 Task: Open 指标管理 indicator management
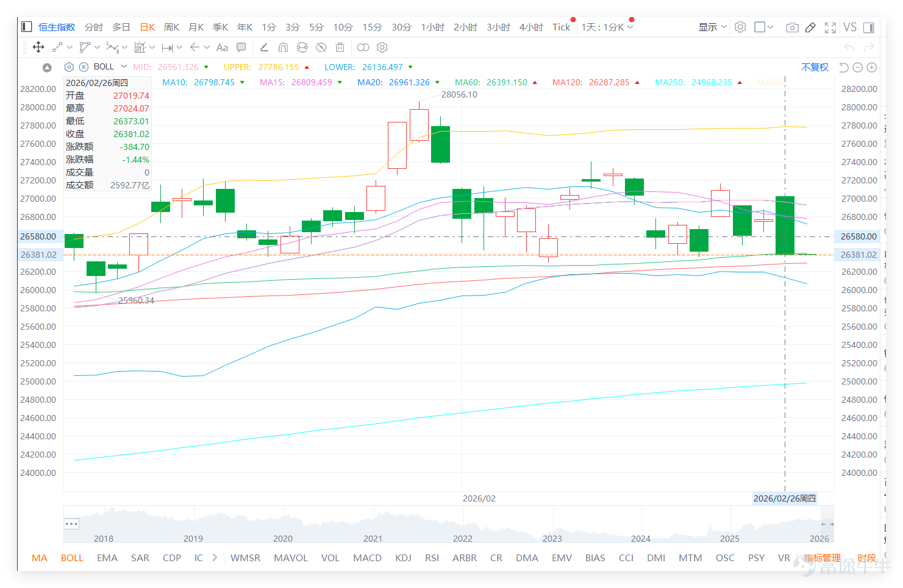pos(822,558)
